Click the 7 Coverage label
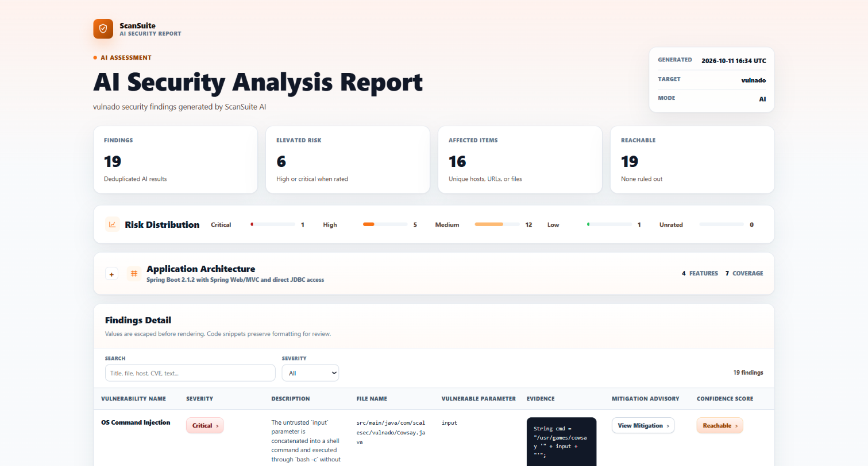 pos(744,273)
